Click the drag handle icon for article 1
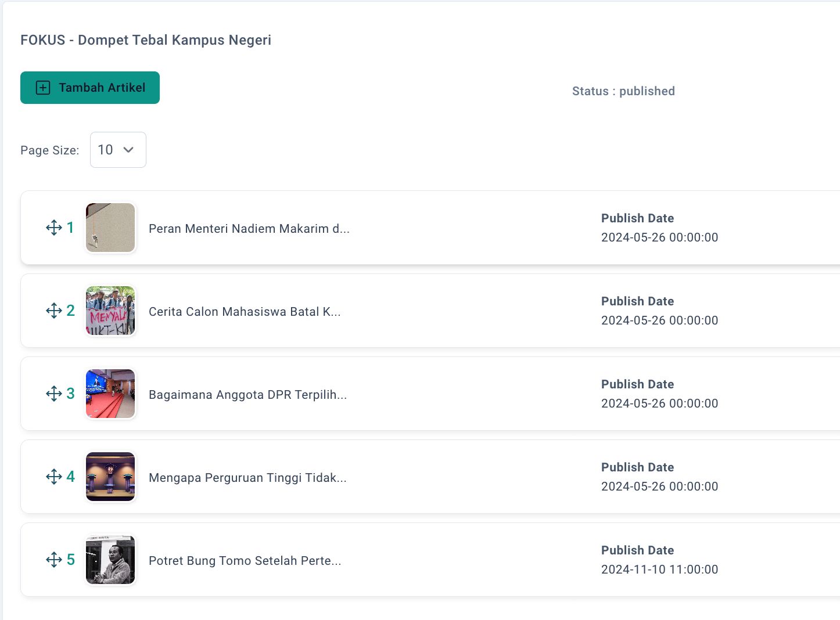Viewport: 840px width, 620px height. coord(54,228)
